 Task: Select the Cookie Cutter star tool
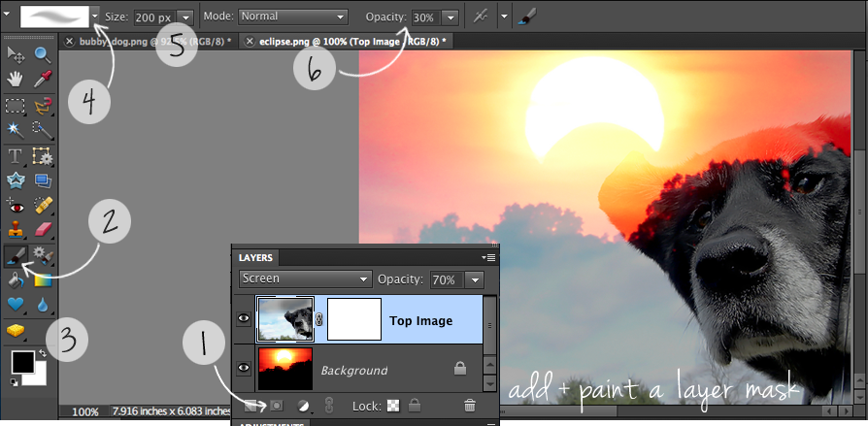click(15, 180)
